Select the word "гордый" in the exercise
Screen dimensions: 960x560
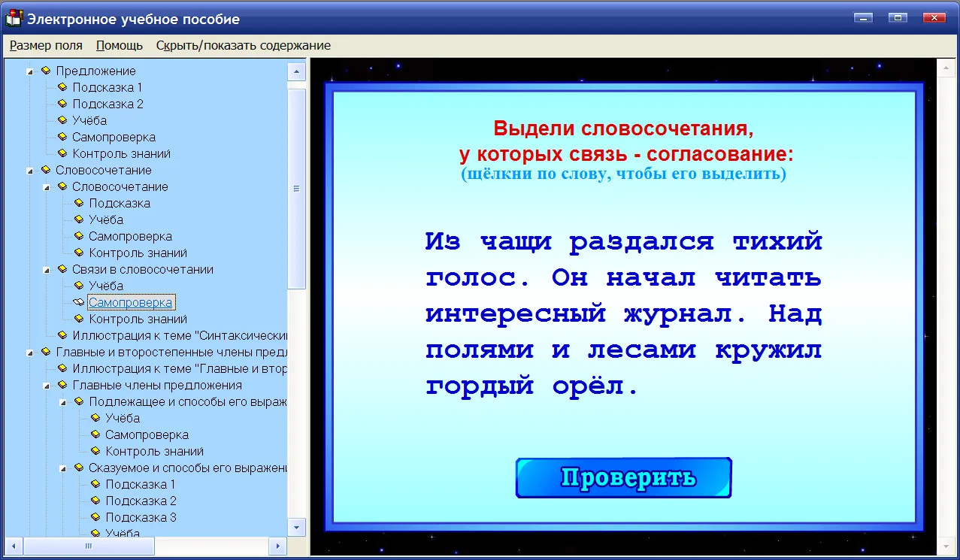pos(480,386)
